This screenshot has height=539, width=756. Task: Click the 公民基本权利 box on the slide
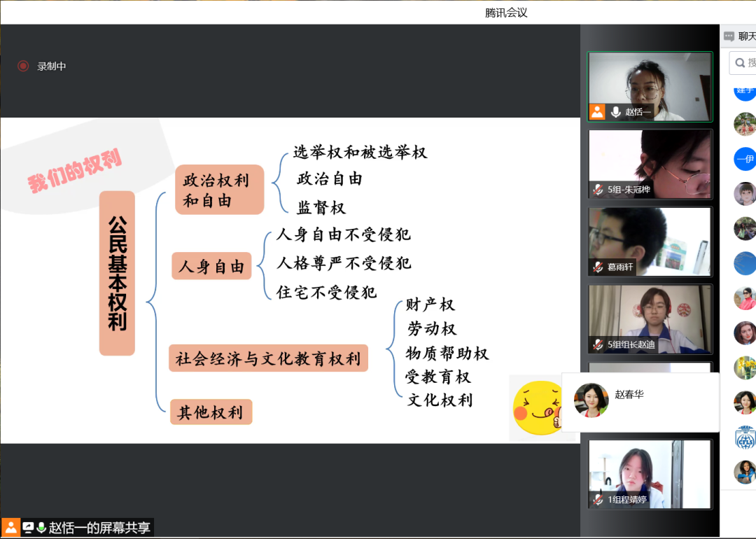coord(117,274)
